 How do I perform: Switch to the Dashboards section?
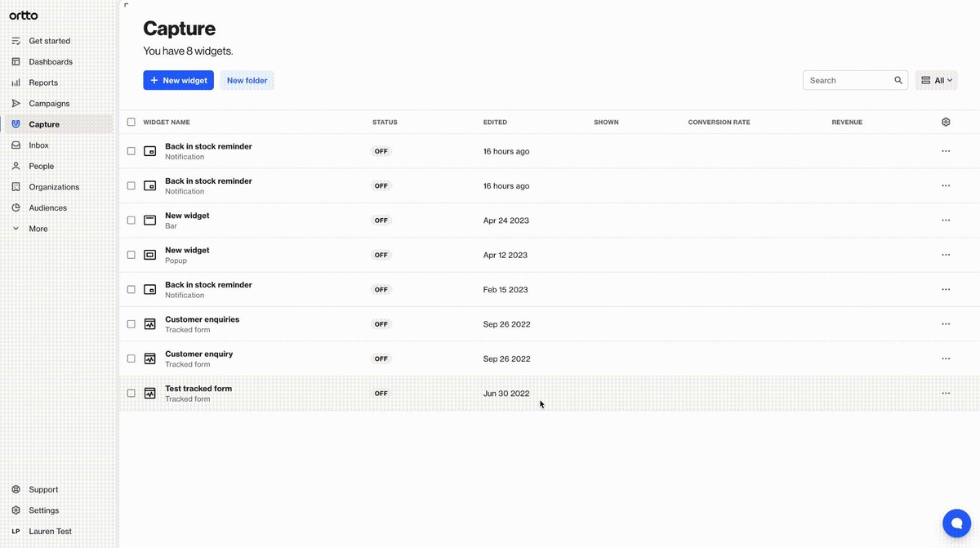50,61
